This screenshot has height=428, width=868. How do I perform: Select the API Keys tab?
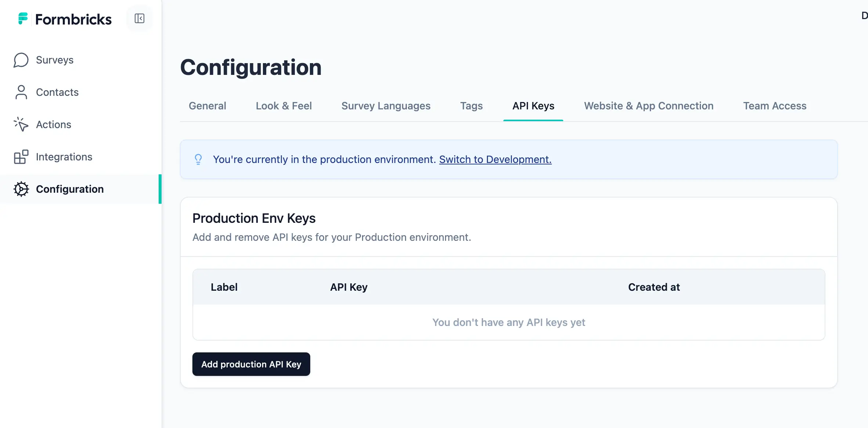533,106
